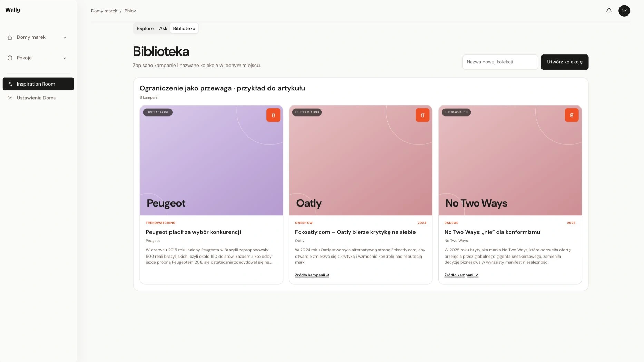Open the notifications bell
The image size is (644, 362).
tap(609, 11)
